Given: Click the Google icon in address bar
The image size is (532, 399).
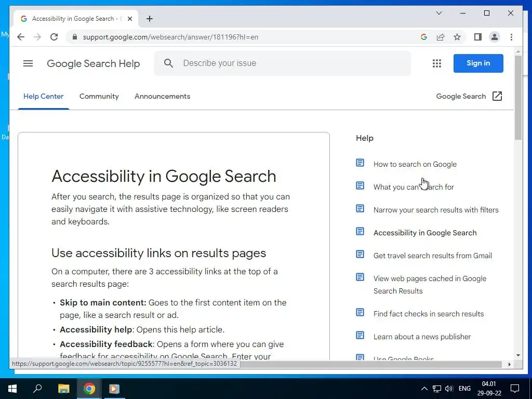Looking at the screenshot, I should point(424,37).
